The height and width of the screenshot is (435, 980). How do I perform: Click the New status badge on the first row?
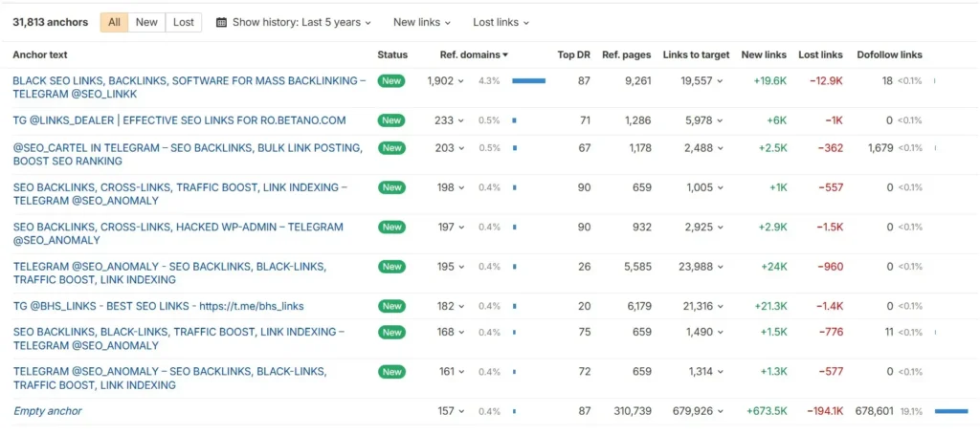point(391,81)
